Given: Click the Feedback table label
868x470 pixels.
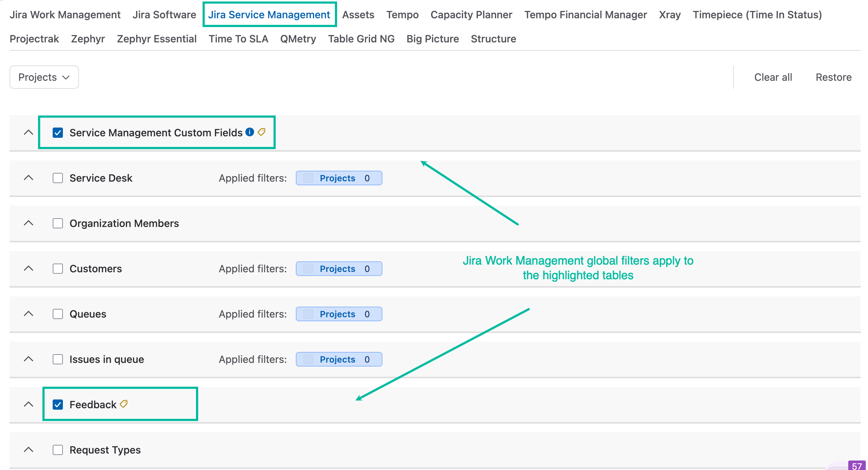Looking at the screenshot, I should pyautogui.click(x=93, y=405).
